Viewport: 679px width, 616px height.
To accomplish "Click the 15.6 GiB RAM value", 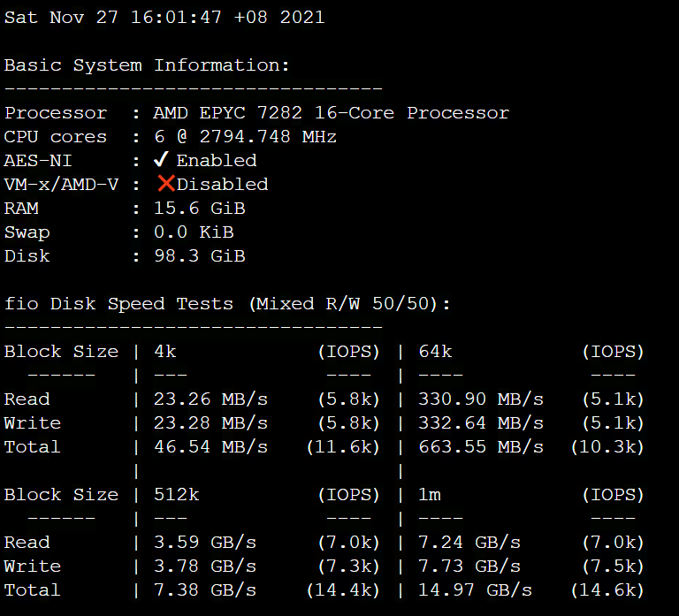I will 200,209.
